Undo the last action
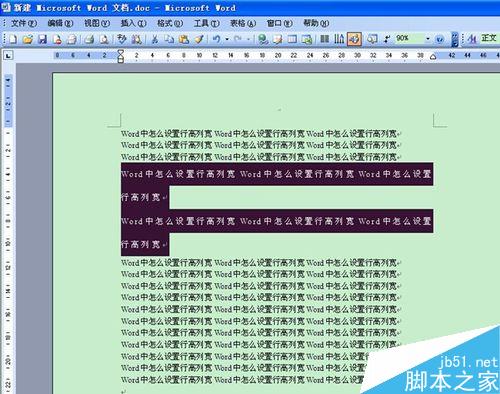The height and width of the screenshot is (394, 500). click(217, 39)
